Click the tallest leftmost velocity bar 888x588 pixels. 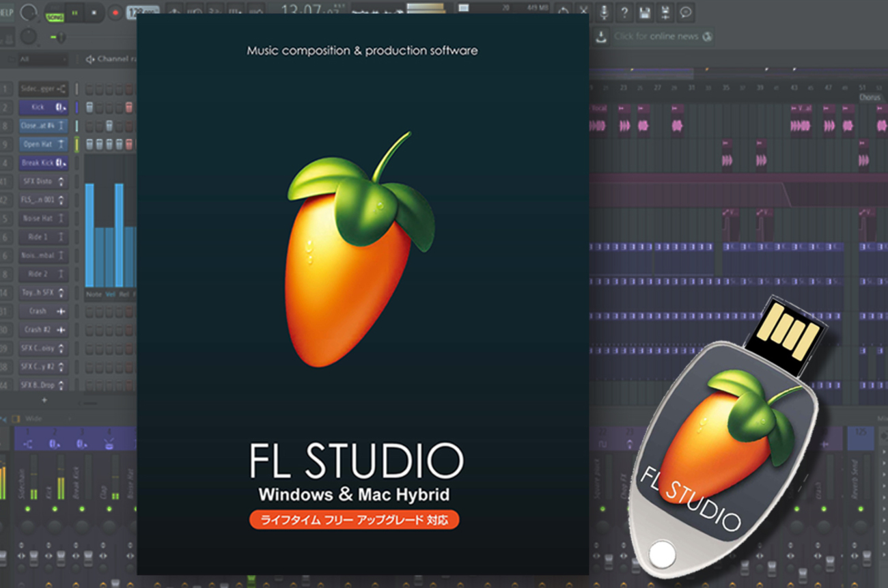[89, 235]
